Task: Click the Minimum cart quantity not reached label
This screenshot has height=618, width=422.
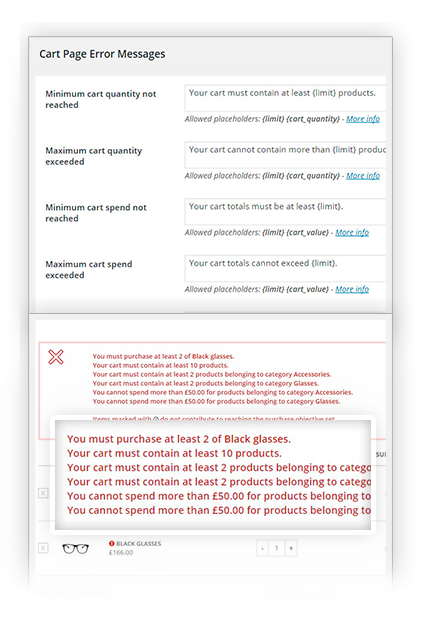Action: [x=100, y=99]
